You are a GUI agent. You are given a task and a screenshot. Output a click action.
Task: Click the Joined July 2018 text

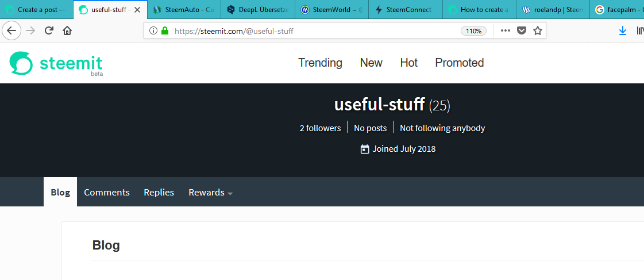[x=404, y=149]
